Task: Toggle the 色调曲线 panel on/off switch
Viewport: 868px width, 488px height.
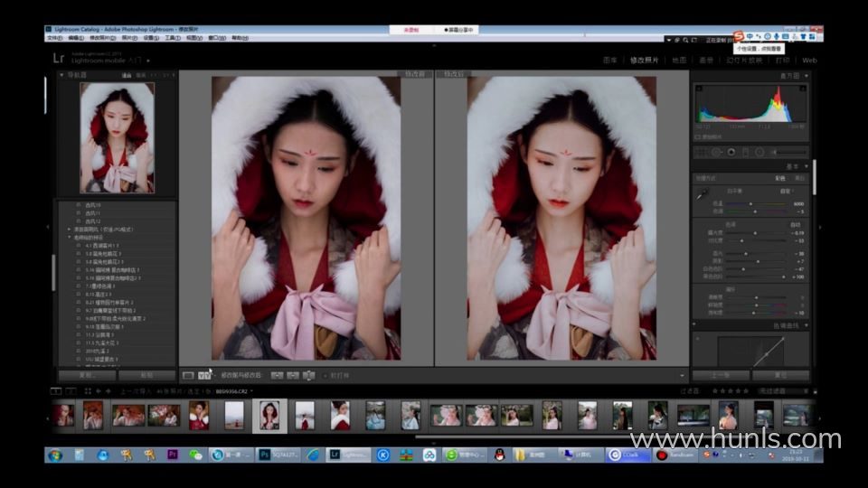Action: point(694,325)
